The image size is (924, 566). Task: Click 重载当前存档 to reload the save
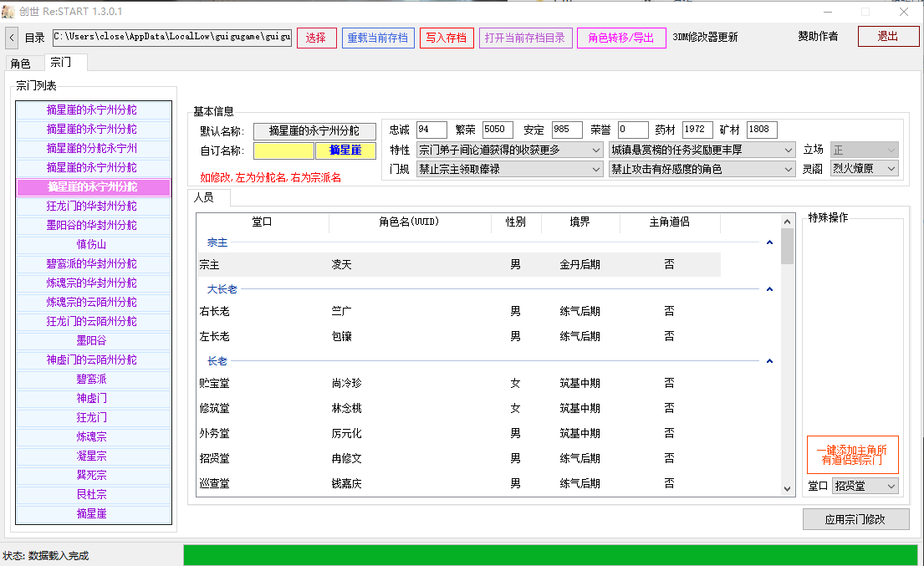pyautogui.click(x=378, y=38)
